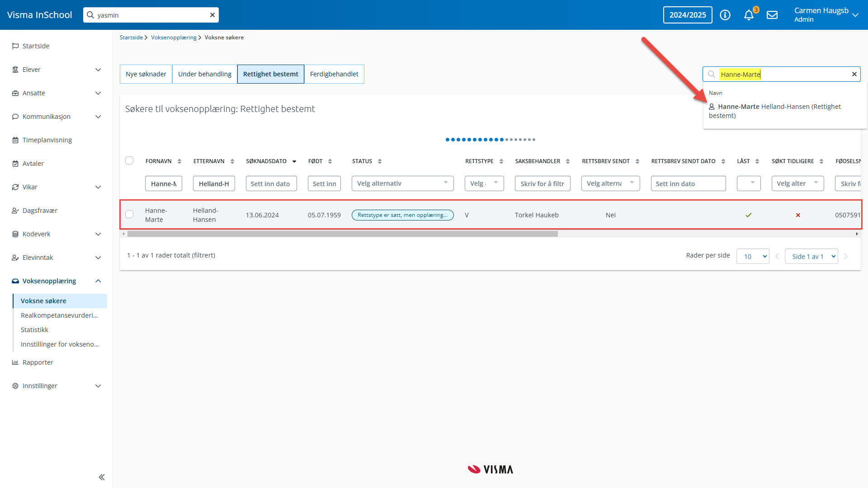
Task: Open the 'Side 1 av 1' page selector
Action: (811, 256)
